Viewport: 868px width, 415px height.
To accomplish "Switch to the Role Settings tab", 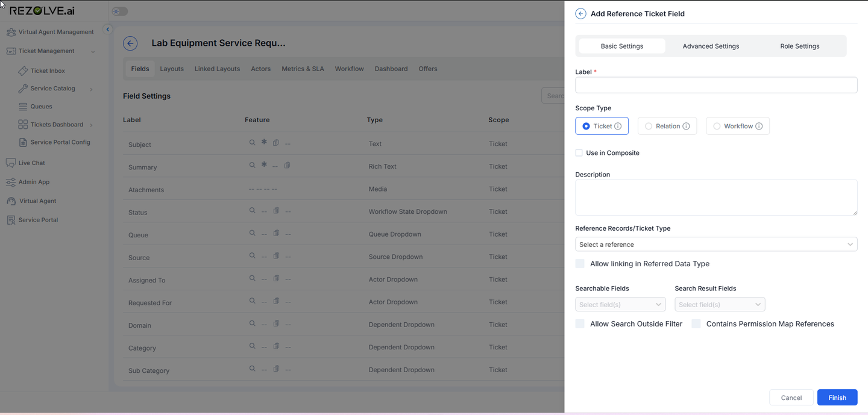I will (x=800, y=46).
